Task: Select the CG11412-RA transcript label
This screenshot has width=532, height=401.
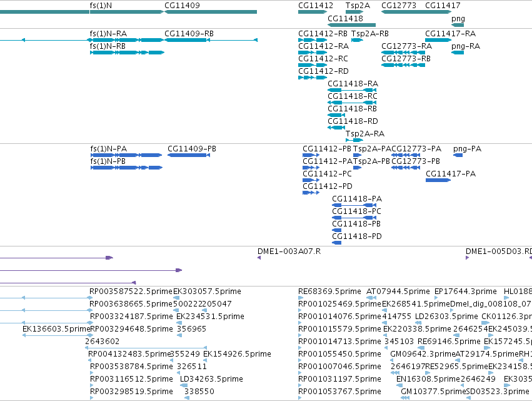Action: [323, 46]
